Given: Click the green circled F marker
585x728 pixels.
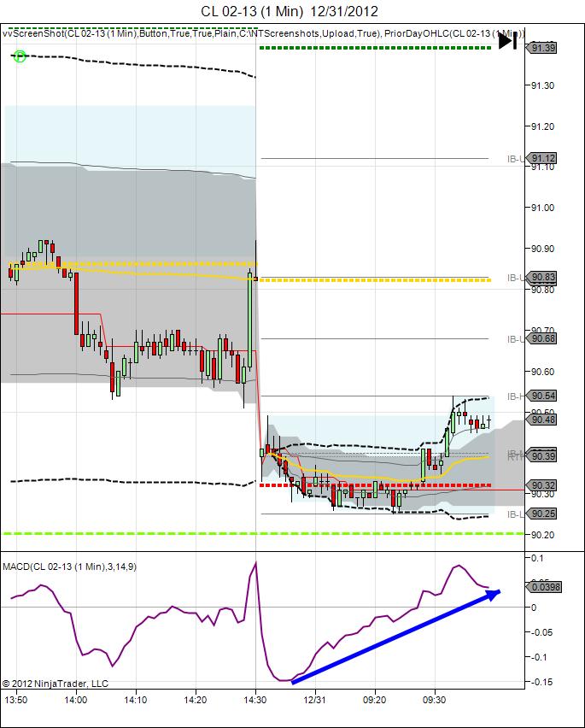Looking at the screenshot, I should tap(20, 56).
